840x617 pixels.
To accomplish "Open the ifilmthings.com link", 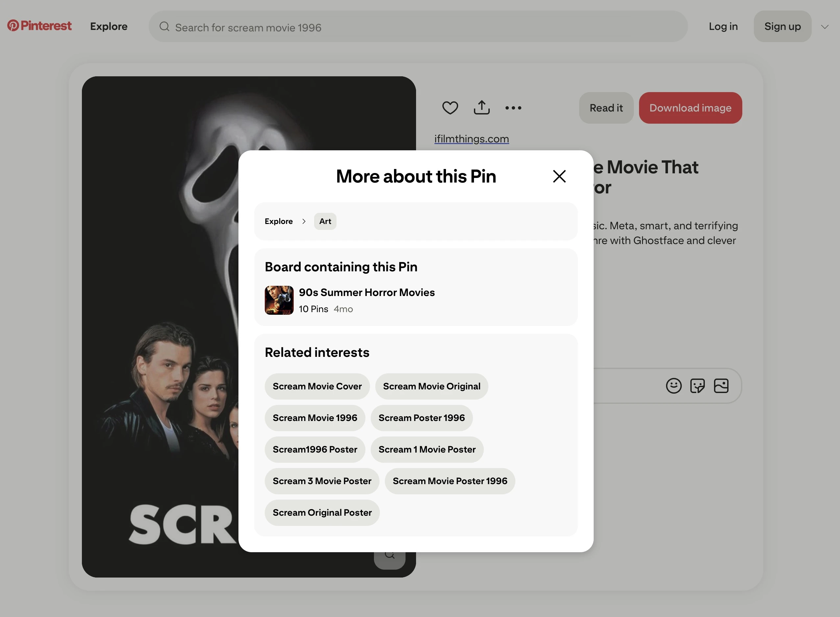I will click(471, 138).
